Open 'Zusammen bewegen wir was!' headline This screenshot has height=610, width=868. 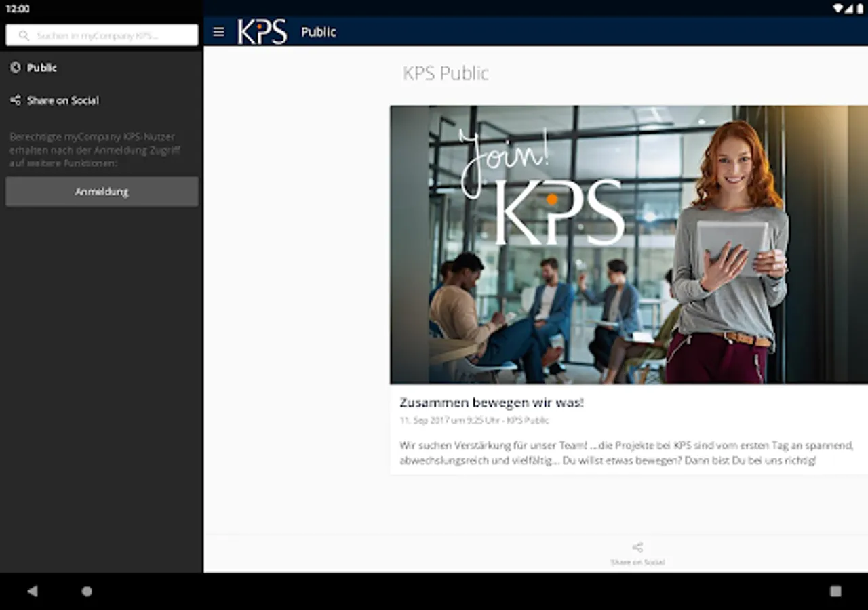click(x=492, y=403)
